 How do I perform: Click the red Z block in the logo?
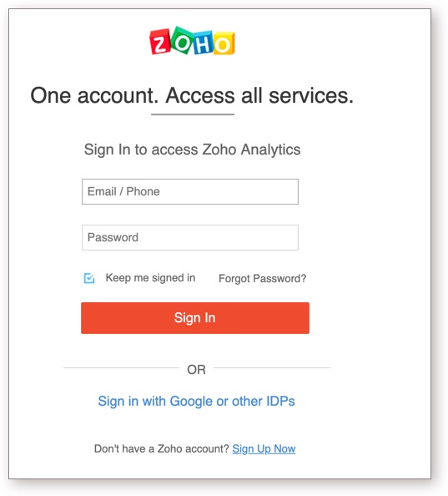pos(160,42)
